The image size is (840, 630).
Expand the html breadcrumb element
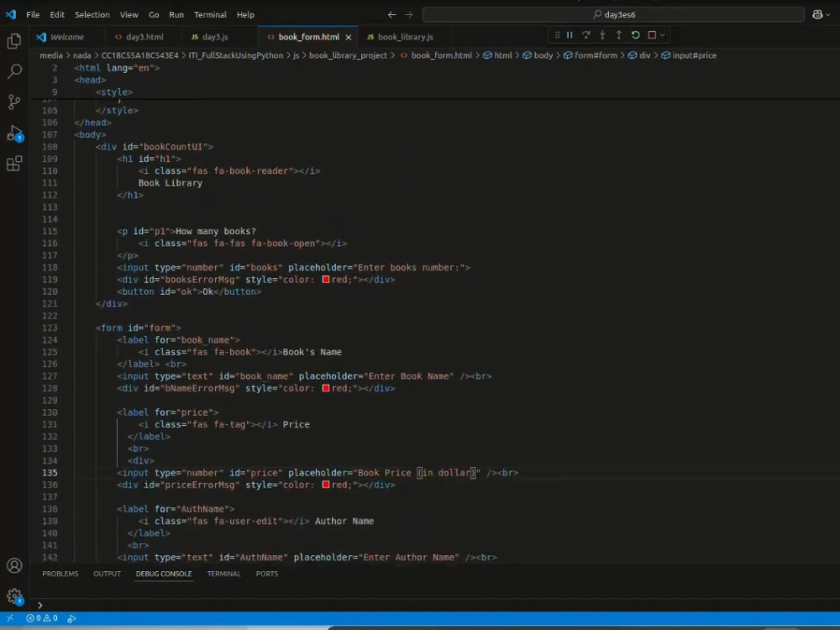497,55
